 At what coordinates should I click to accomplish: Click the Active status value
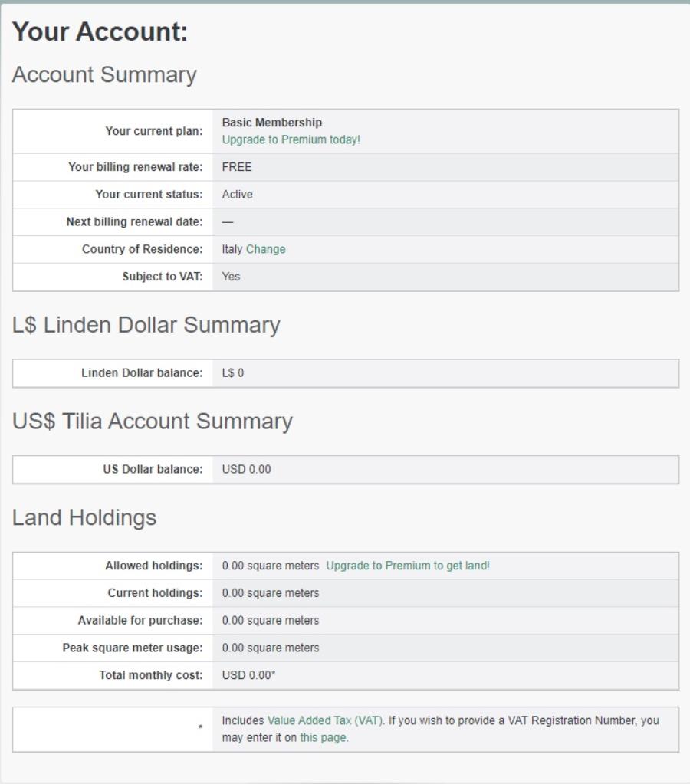237,195
